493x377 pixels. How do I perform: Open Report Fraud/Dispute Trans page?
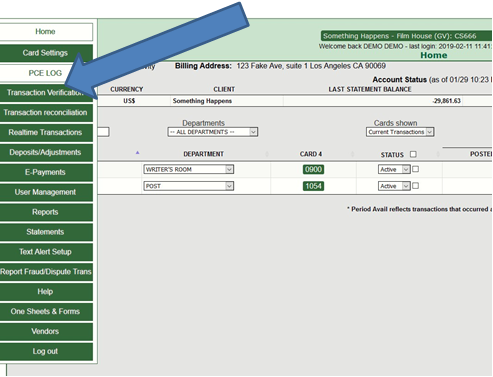click(x=46, y=272)
